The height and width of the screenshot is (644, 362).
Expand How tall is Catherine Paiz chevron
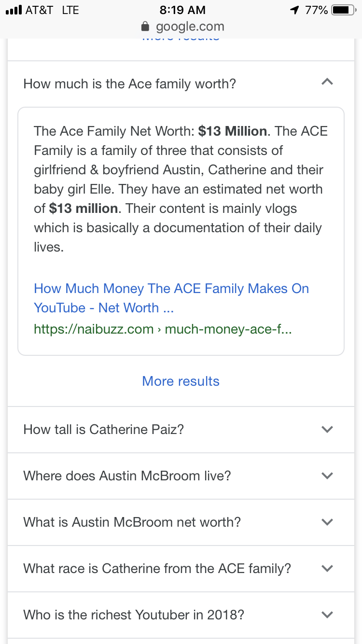click(327, 430)
